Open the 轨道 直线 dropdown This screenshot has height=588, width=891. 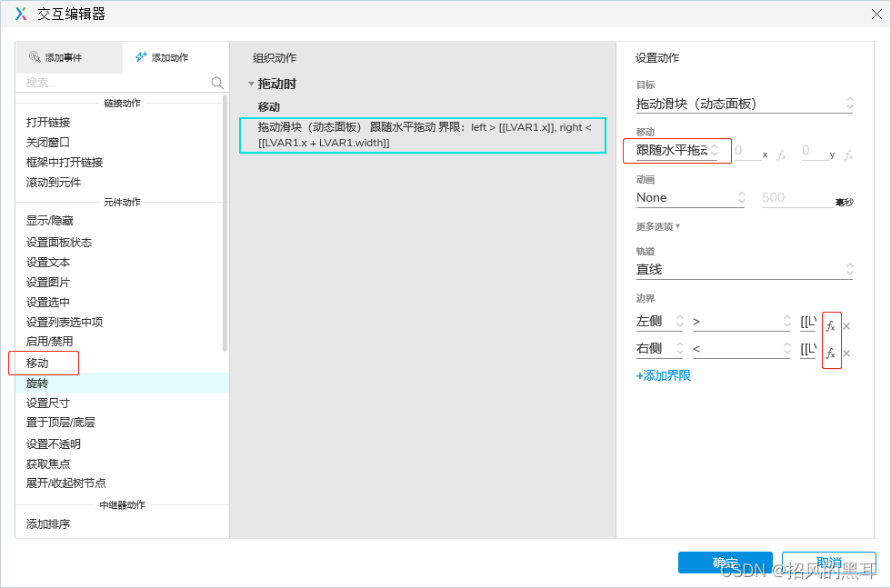pyautogui.click(x=745, y=269)
